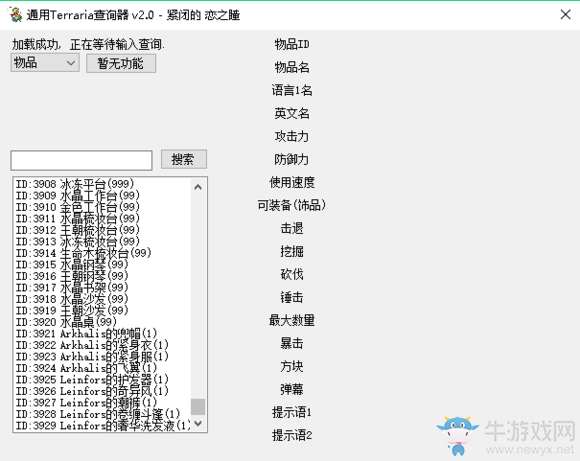Select item ID:3920 水晶桌
Viewport: 580px width, 461px height.
[x=66, y=322]
